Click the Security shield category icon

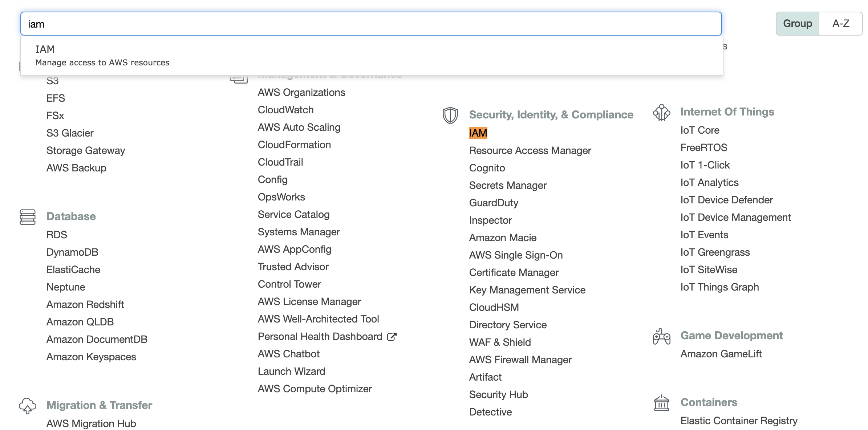(450, 115)
